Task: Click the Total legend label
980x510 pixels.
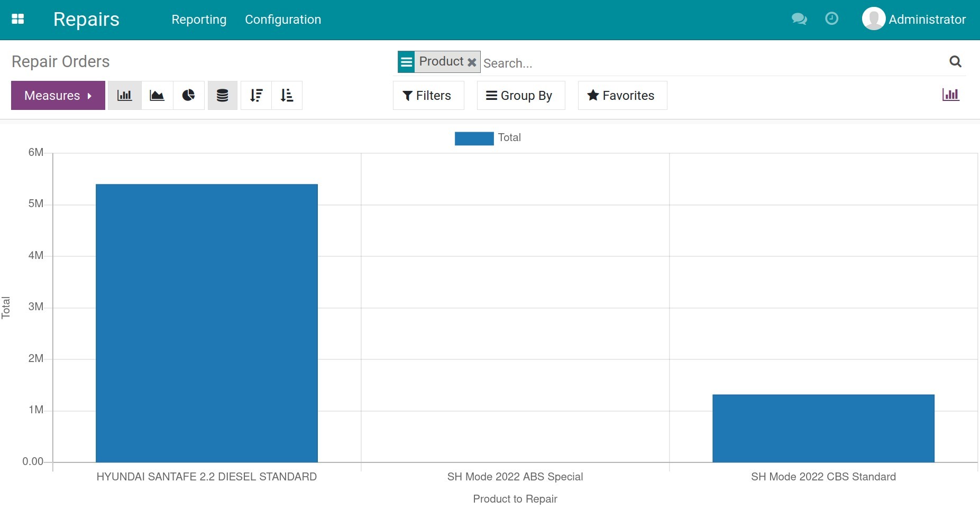Action: (x=509, y=138)
